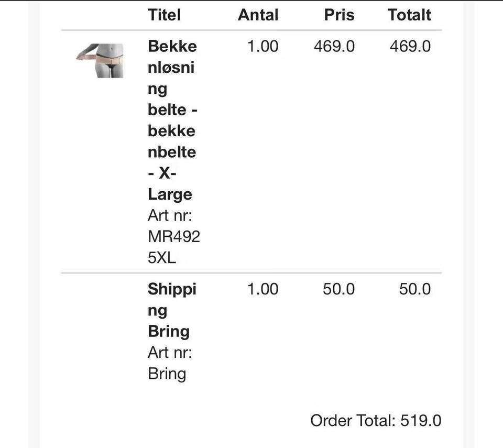Click the belt's line total 469.0 under Totalt
The width and height of the screenshot is (503, 448).
pyautogui.click(x=410, y=46)
